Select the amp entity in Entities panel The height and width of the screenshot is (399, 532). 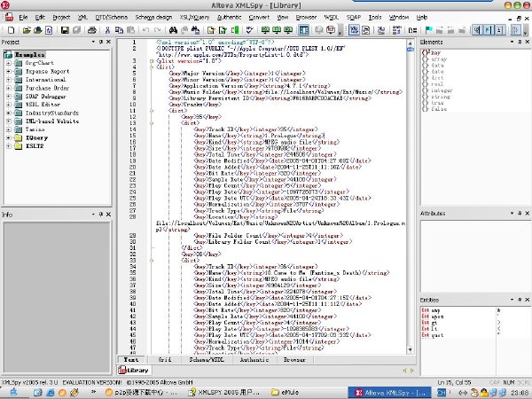[x=435, y=310]
